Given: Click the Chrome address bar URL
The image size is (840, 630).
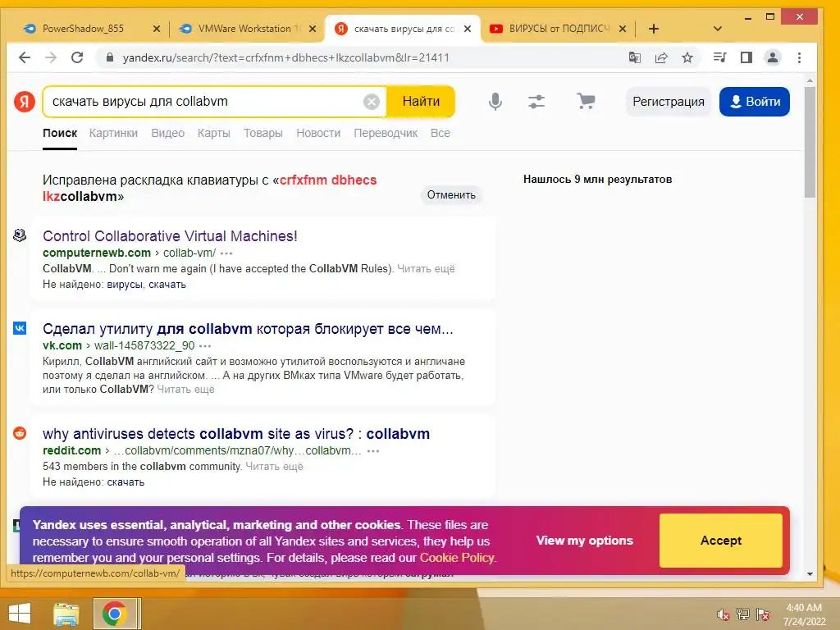Looking at the screenshot, I should 285,58.
